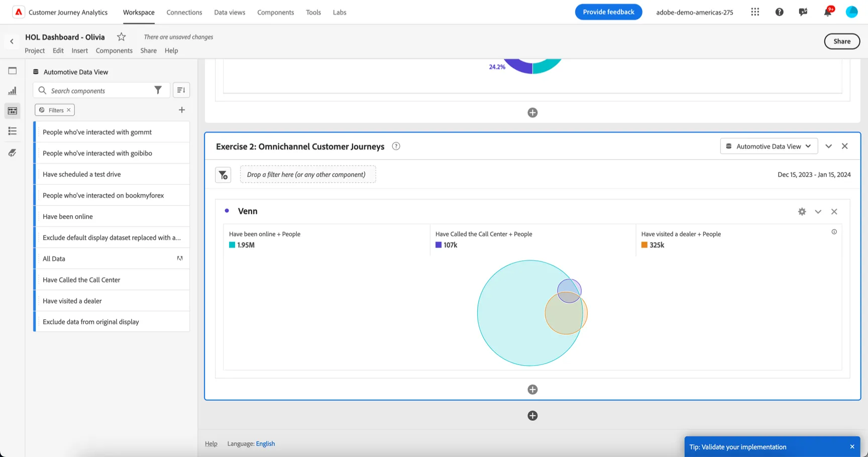This screenshot has width=868, height=457.
Task: Open the Insert menu
Action: coord(79,50)
